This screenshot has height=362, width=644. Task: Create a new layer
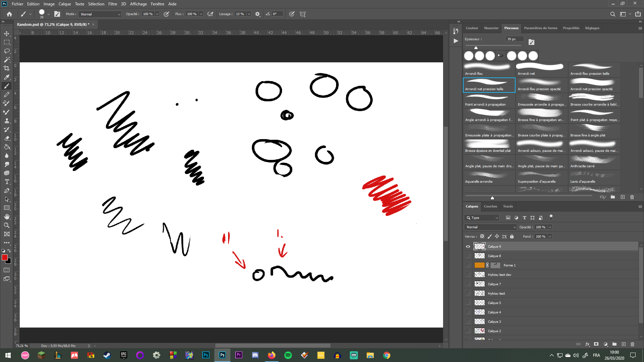[x=624, y=344]
